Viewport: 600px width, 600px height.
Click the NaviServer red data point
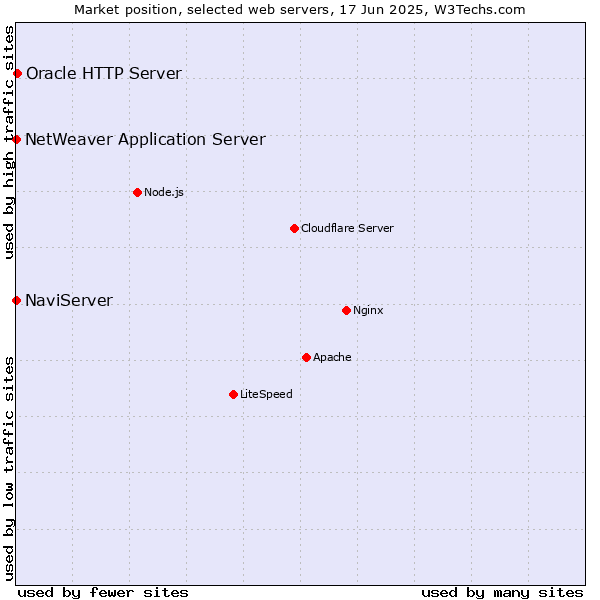tap(16, 300)
